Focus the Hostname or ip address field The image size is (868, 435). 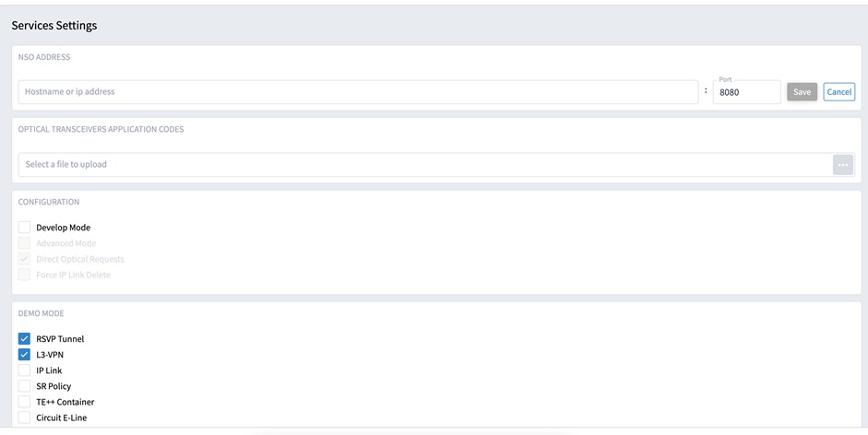coord(358,92)
